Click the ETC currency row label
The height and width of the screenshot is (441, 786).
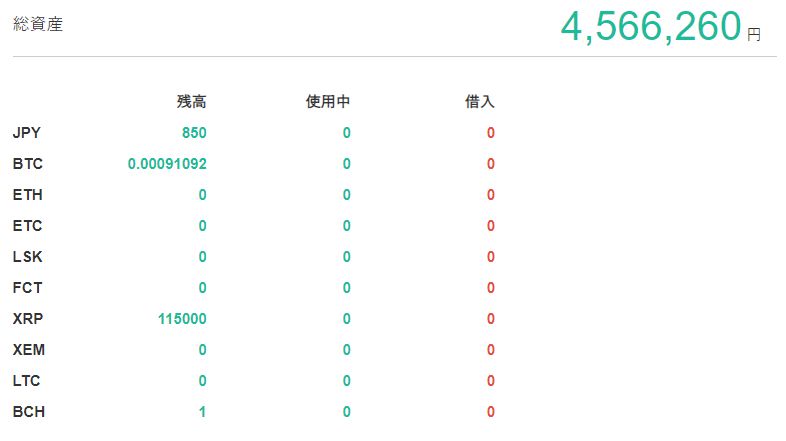pos(28,226)
